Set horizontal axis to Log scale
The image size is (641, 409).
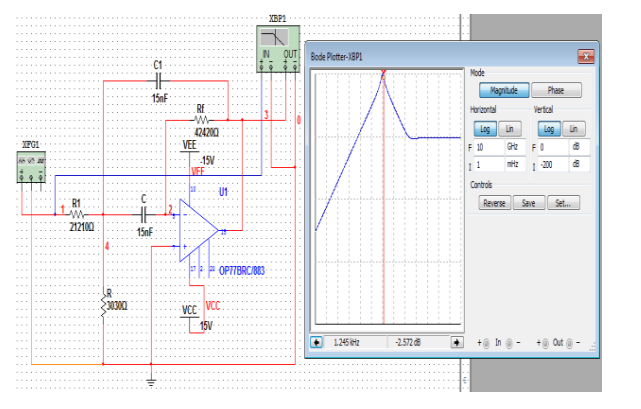(485, 129)
